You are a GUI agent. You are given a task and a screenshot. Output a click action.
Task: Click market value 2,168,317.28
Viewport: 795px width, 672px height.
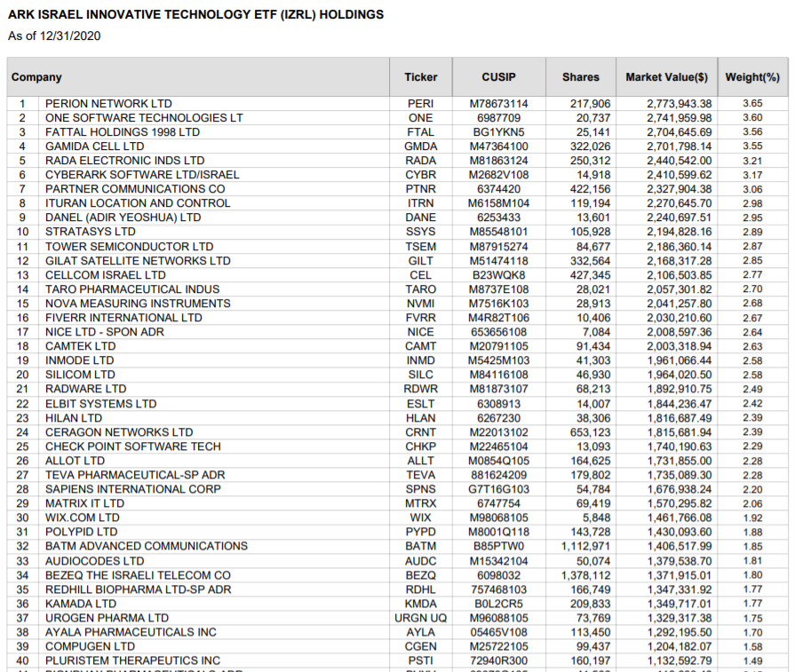tap(679, 260)
